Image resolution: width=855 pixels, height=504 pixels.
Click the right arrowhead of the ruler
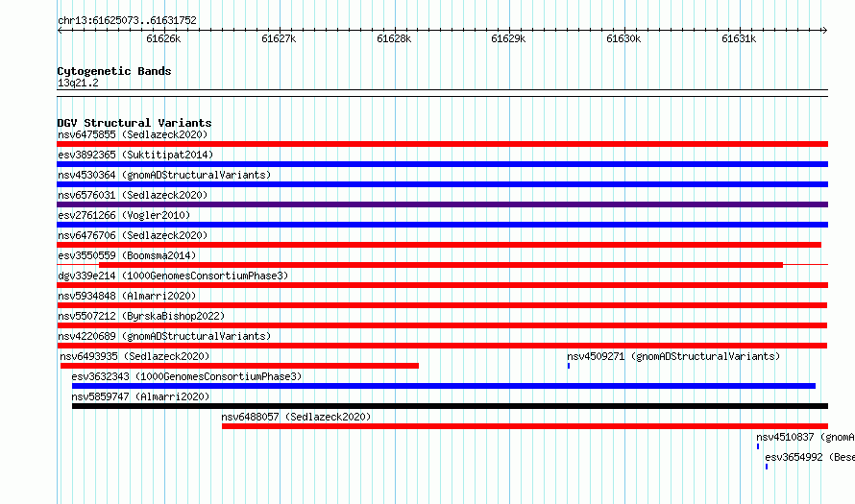tap(825, 30)
